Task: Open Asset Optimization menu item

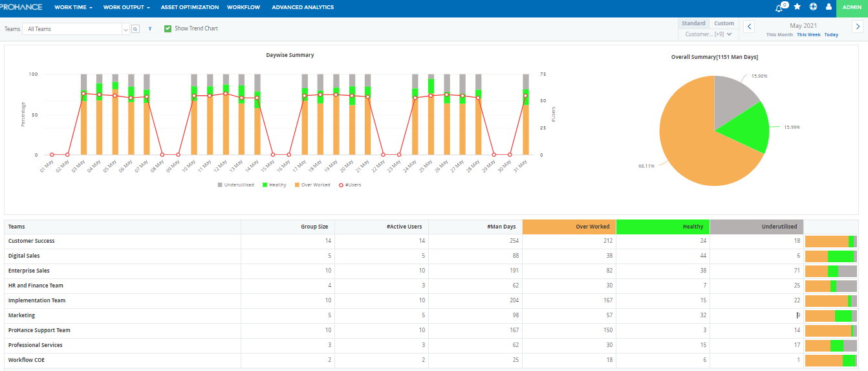Action: [x=190, y=7]
